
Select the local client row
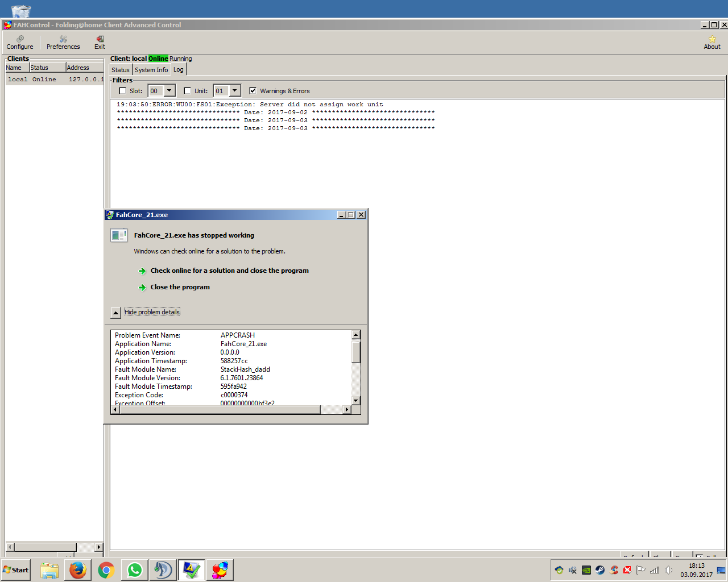[x=55, y=80]
